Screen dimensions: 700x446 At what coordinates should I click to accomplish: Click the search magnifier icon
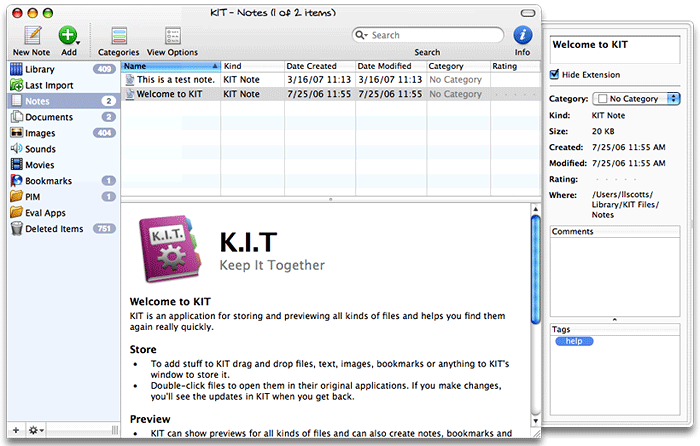point(360,35)
